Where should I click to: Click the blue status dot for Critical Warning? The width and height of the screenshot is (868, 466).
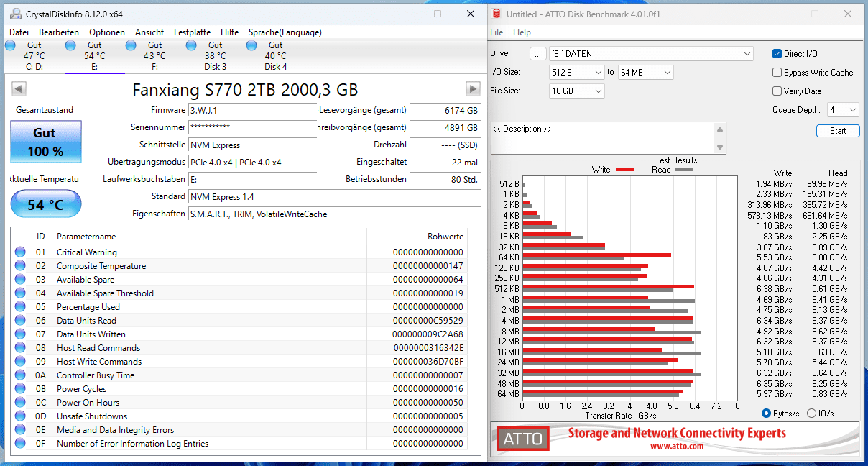20,252
